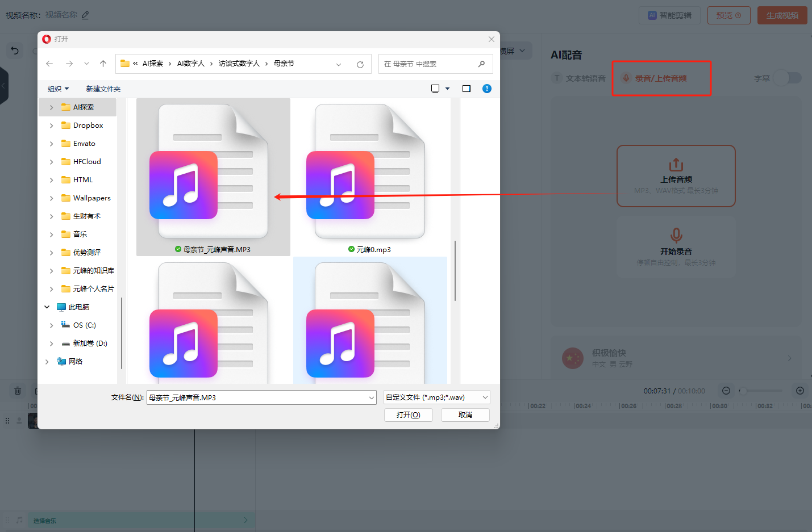Select the 母亲节_元峰声音.MP3 file thumbnail
Screen dimensions: 812x532
[213, 177]
